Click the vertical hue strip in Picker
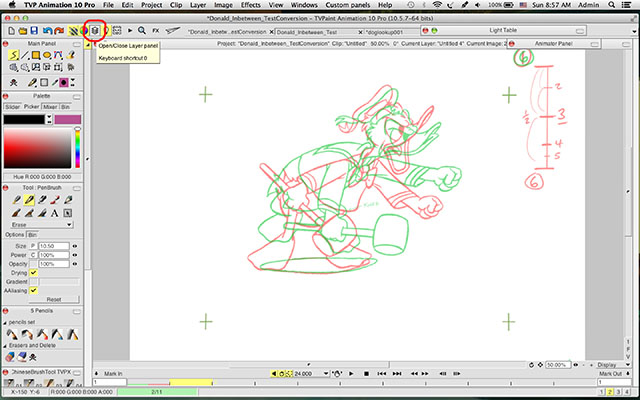 point(77,148)
